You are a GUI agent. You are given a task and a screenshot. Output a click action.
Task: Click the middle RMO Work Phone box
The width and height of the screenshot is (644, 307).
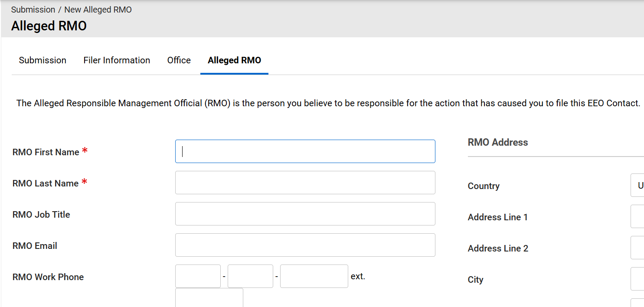point(250,276)
